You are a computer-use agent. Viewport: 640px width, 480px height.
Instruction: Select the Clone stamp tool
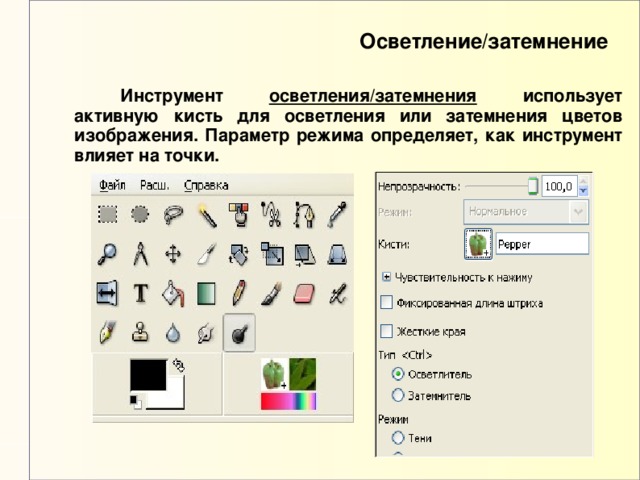pyautogui.click(x=140, y=332)
